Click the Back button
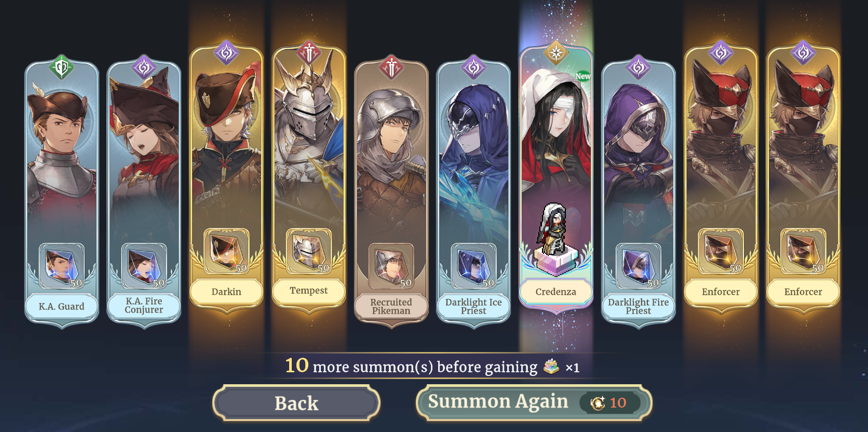Viewport: 868px width, 432px height. 296,403
